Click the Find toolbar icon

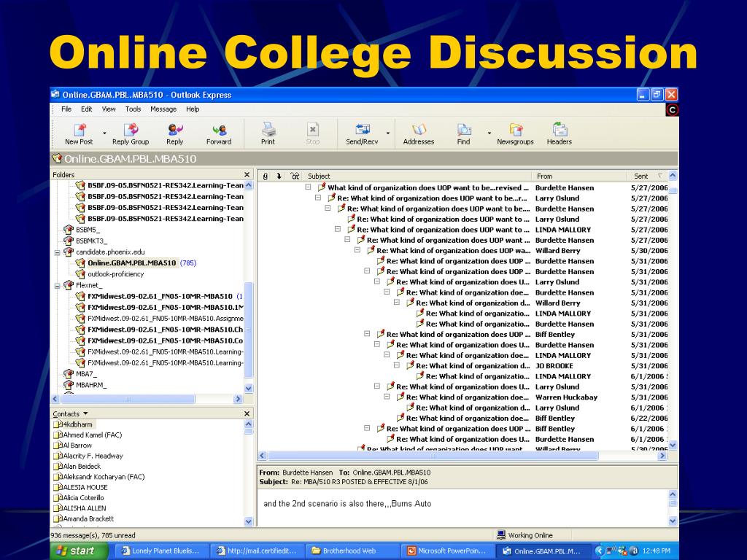(463, 134)
